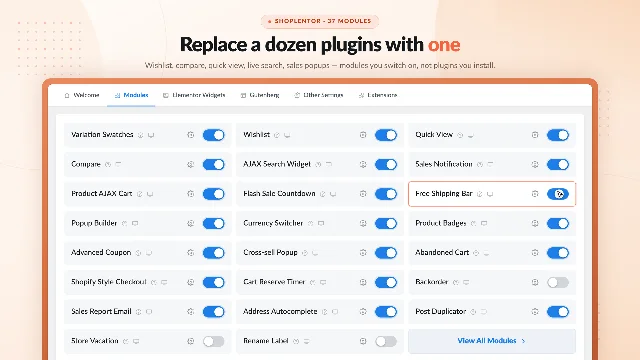
Task: Turn off the Compare module switch
Action: point(213,164)
